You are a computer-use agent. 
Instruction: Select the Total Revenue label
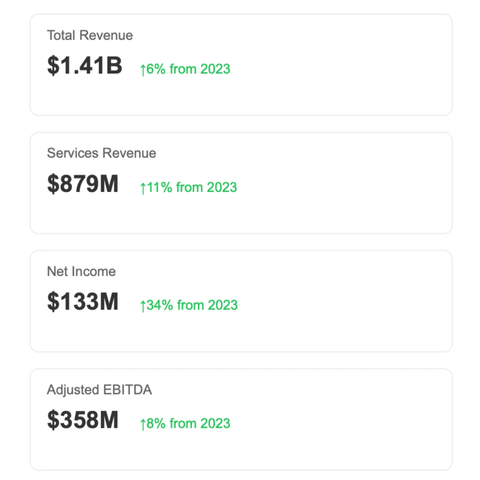click(x=90, y=35)
